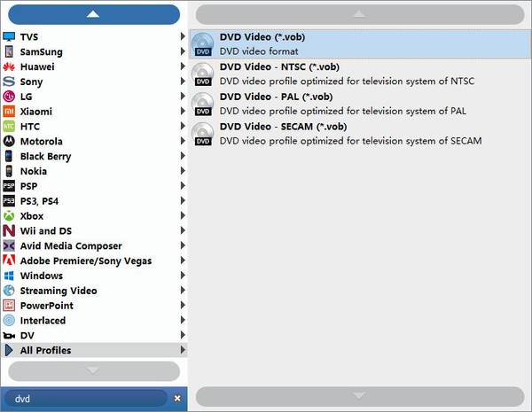Click the PS3, PS4 icon
This screenshot has width=532, height=412.
click(9, 201)
